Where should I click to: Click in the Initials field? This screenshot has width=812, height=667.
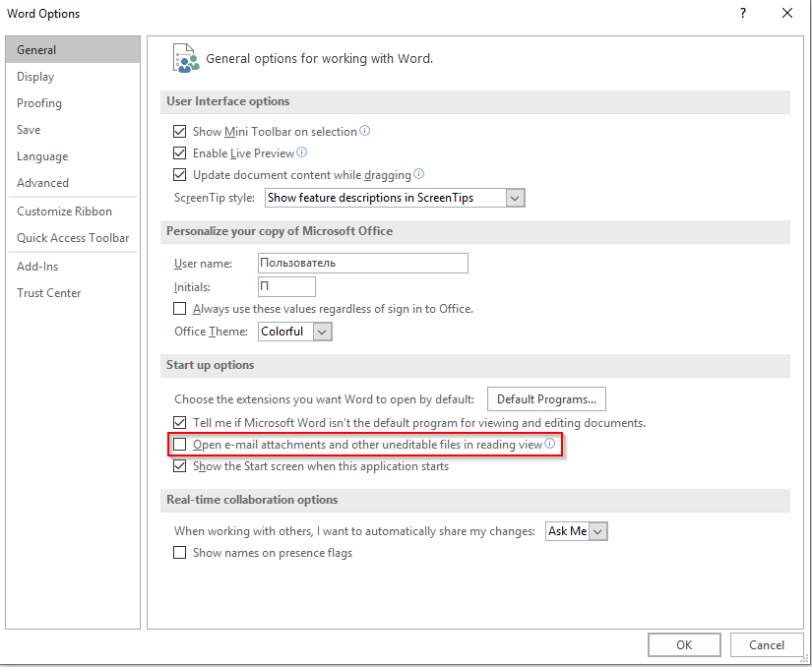[286, 286]
